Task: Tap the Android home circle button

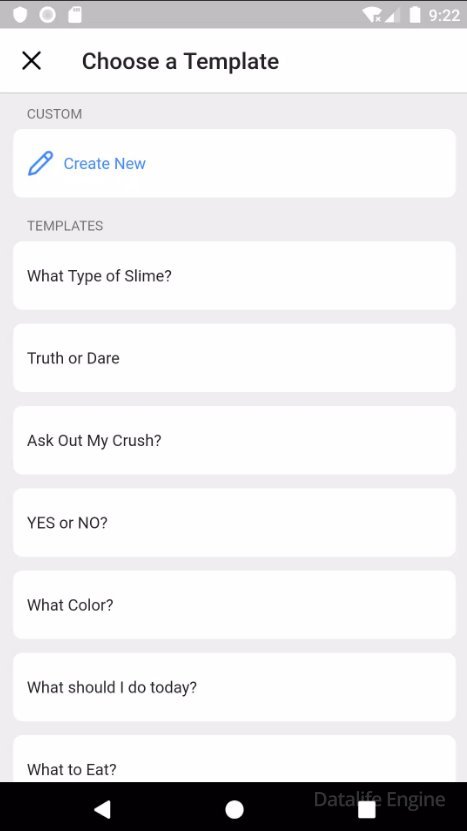Action: point(234,809)
